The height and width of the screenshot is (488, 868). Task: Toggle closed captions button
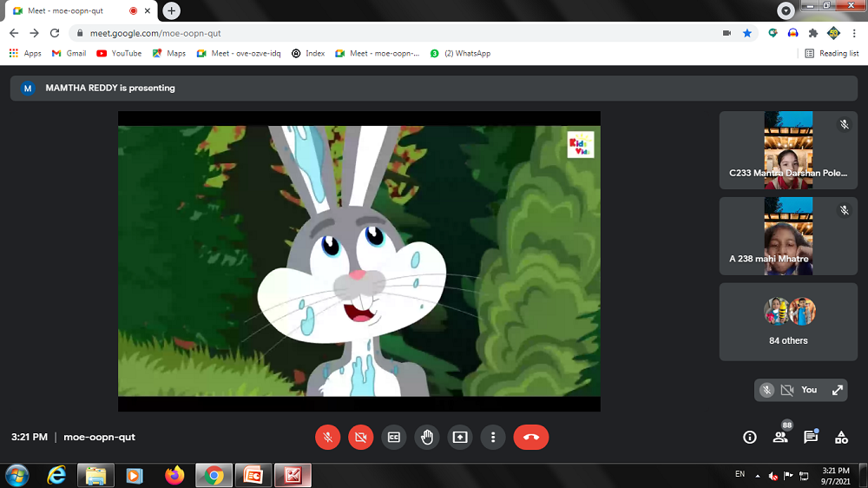pos(394,437)
